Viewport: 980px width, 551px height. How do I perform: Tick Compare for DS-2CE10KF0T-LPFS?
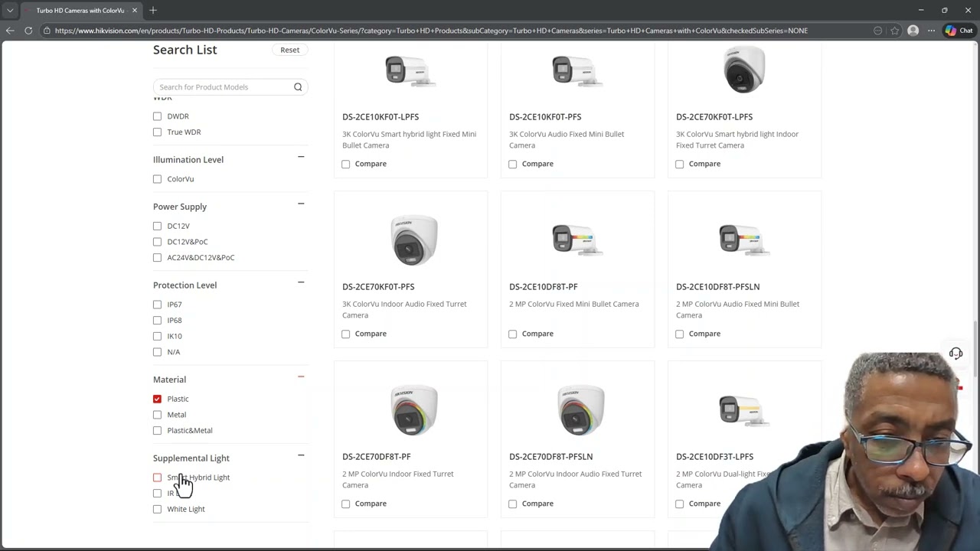pyautogui.click(x=346, y=164)
